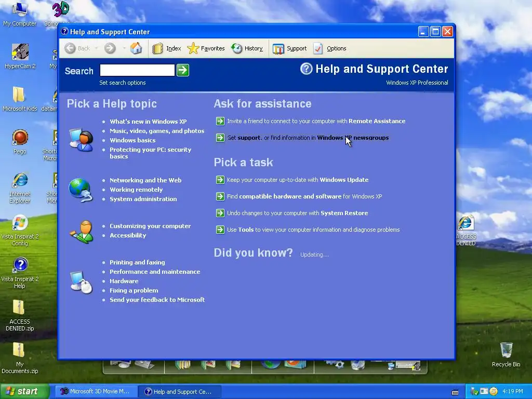The width and height of the screenshot is (532, 399).
Task: Open Set search options link
Action: tap(123, 83)
